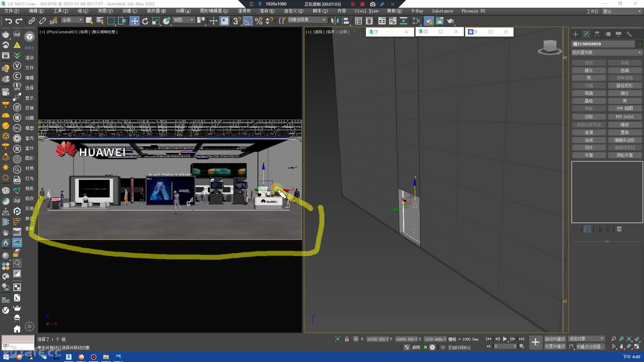
Task: Toggle Angle Snap
Action: click(x=248, y=21)
